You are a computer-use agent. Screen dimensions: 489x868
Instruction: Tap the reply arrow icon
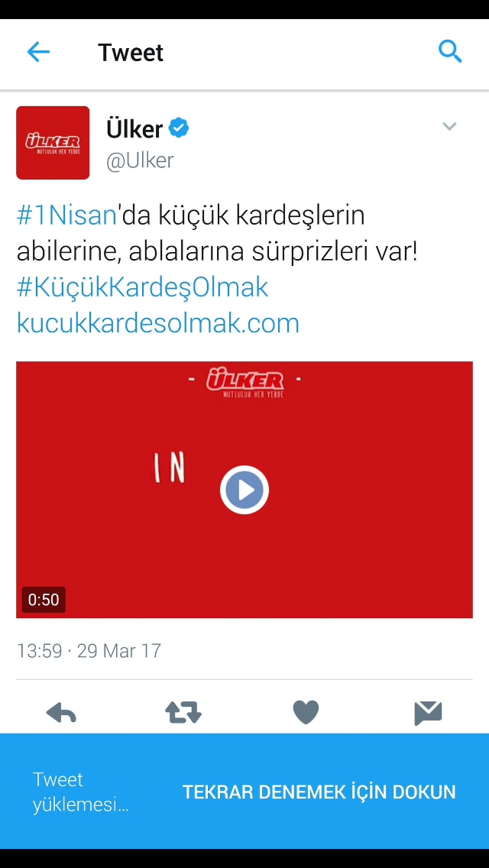click(61, 713)
